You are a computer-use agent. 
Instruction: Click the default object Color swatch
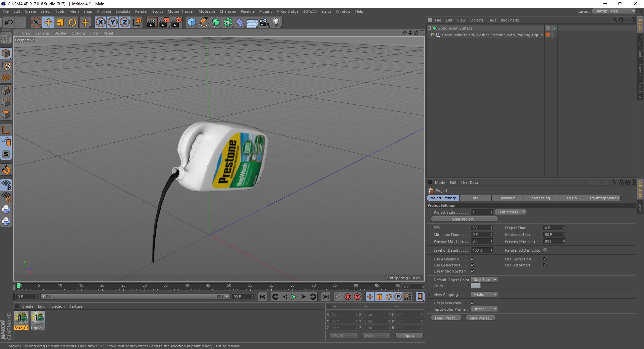[476, 286]
